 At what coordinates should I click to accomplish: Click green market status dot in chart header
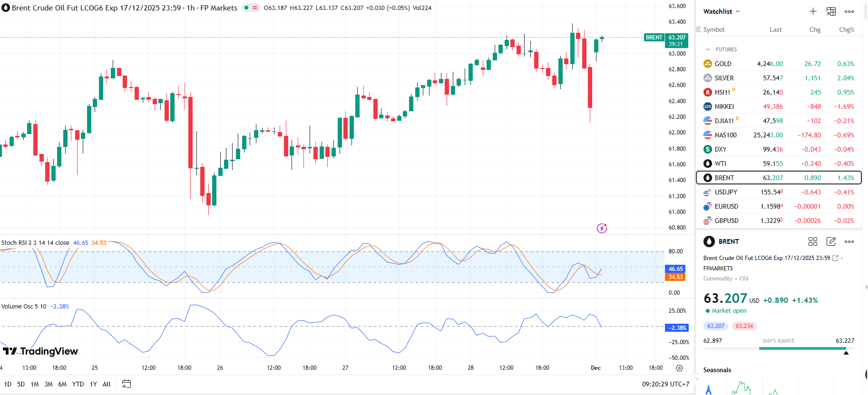coord(246,8)
